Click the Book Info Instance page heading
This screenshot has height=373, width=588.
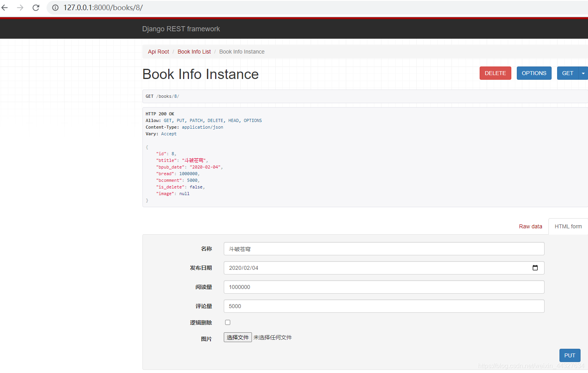point(200,74)
